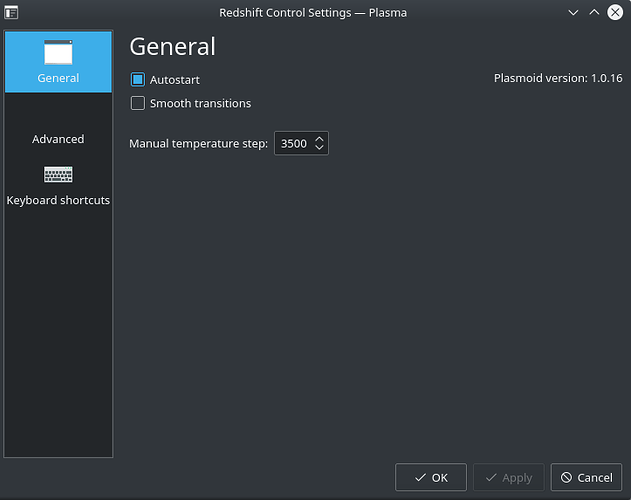Open the window menu icon in title bar
Screen dimensions: 631x500
coord(11,13)
